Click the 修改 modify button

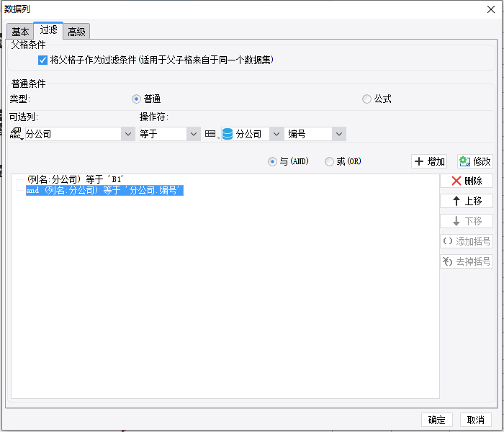[475, 161]
